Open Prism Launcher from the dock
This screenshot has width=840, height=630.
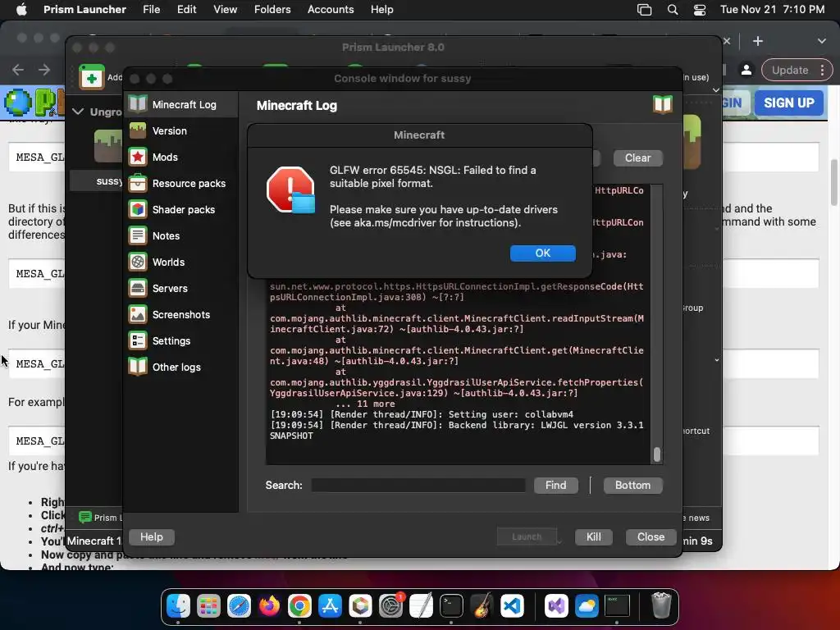[361, 606]
